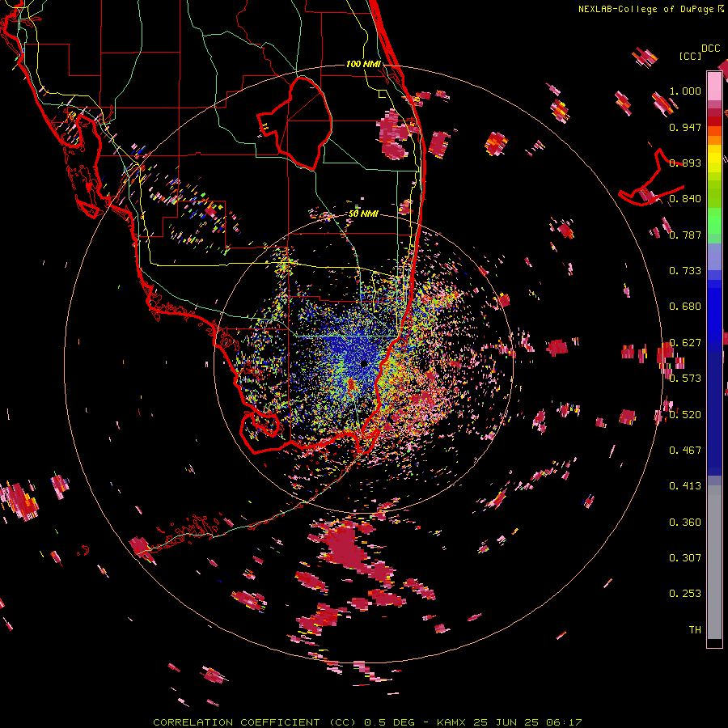Click the 0.573 legend value

pos(685,379)
